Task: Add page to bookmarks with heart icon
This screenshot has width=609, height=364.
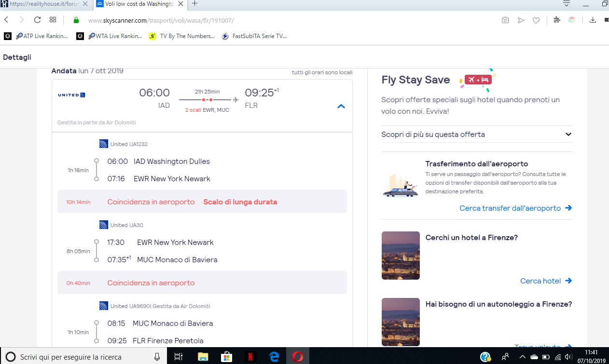Action: (x=536, y=20)
